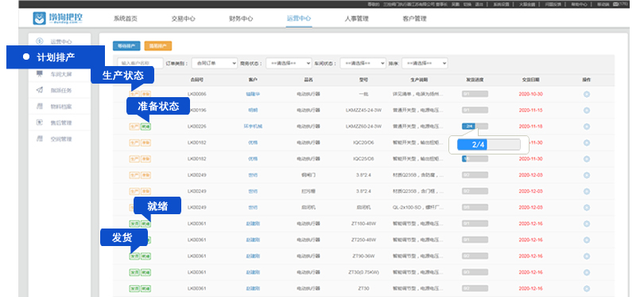
Task: Open the operation icon for IQC25/D8 row
Action: pyautogui.click(x=587, y=158)
